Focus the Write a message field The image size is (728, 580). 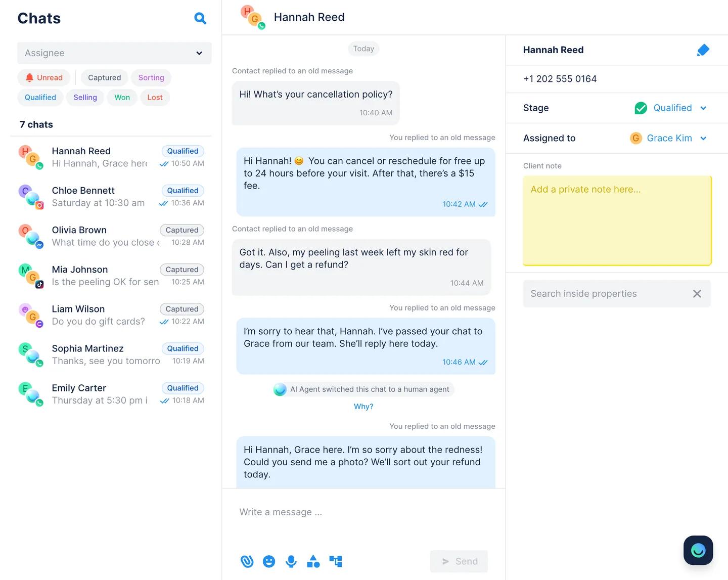point(363,512)
